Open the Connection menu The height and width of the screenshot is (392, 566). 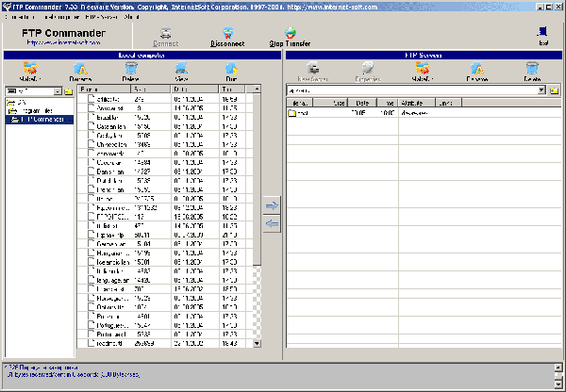[20, 17]
